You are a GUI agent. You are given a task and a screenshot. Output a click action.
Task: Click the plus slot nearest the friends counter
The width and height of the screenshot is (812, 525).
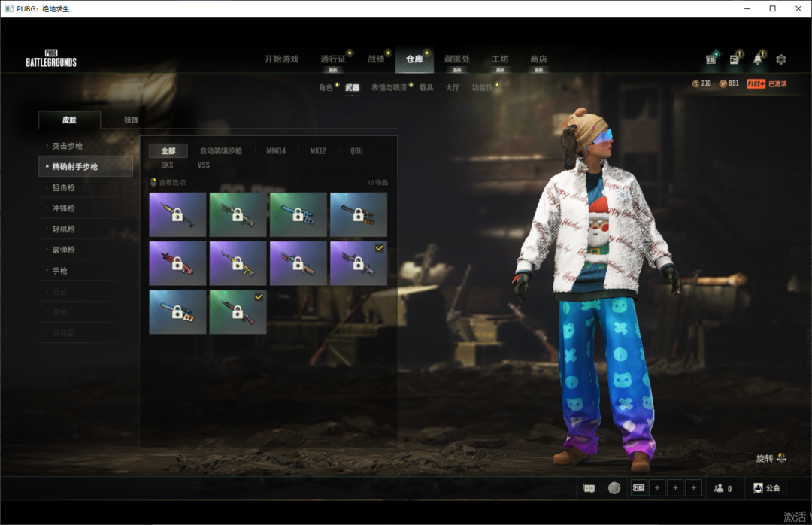693,487
